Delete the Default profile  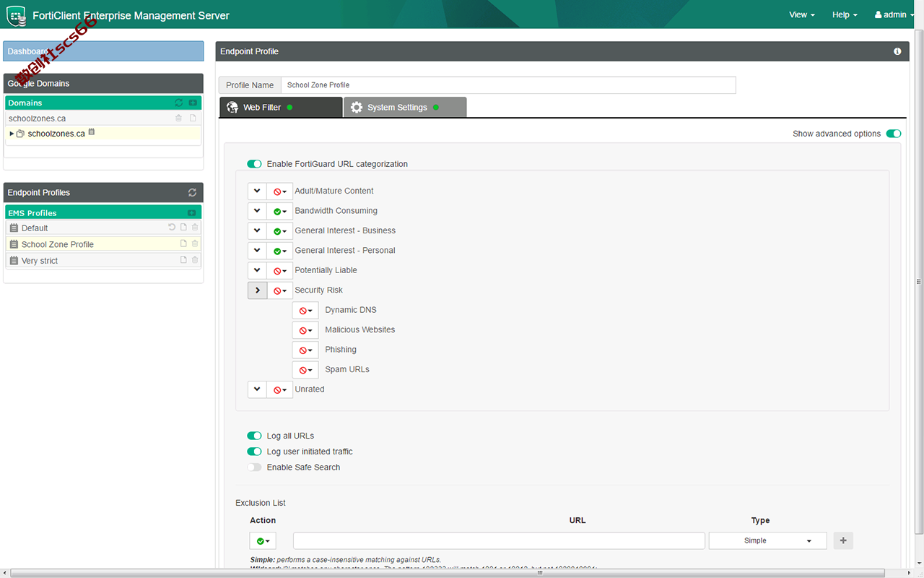pos(195,228)
